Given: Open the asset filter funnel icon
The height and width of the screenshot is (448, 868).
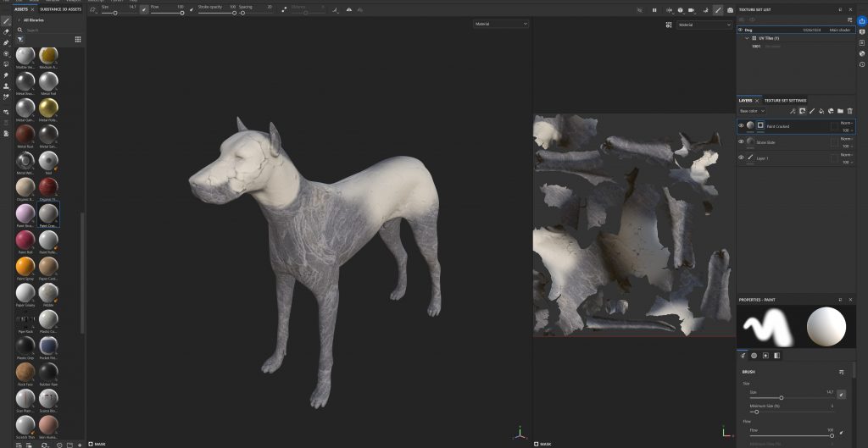Looking at the screenshot, I should 20,39.
